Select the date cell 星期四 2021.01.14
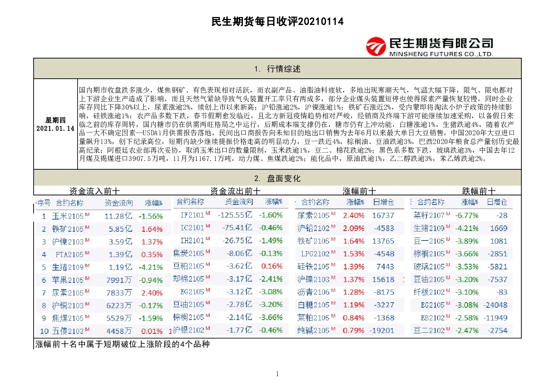 tap(55, 124)
